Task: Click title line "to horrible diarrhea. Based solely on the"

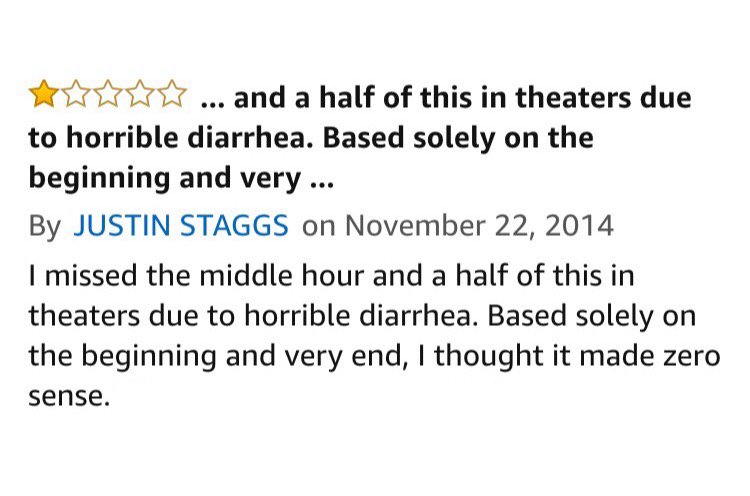Action: (311, 138)
